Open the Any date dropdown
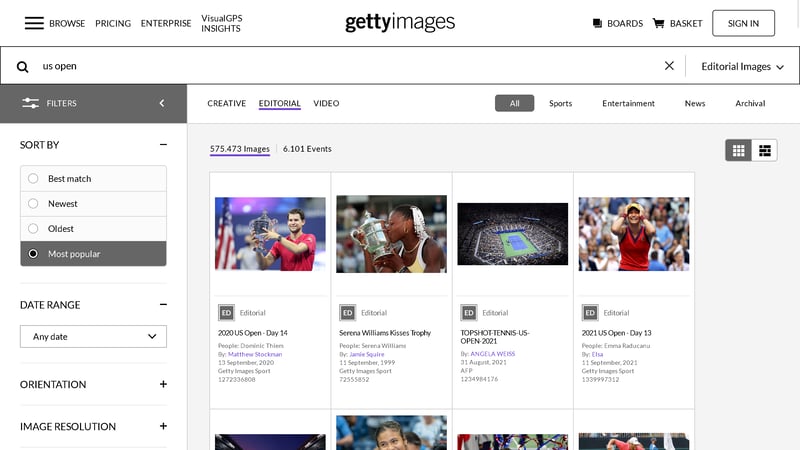The image size is (800, 450). pos(93,337)
